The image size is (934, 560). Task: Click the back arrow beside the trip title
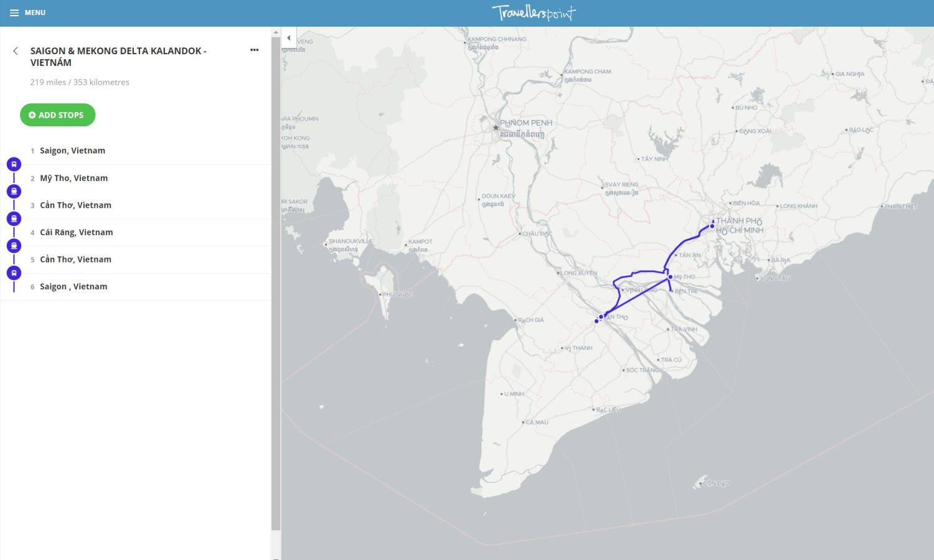coord(16,51)
